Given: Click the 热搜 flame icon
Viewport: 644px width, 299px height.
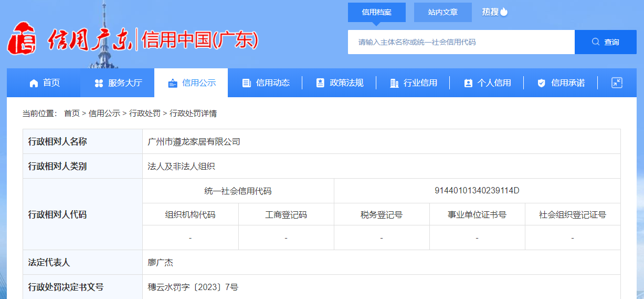Looking at the screenshot, I should (x=504, y=12).
